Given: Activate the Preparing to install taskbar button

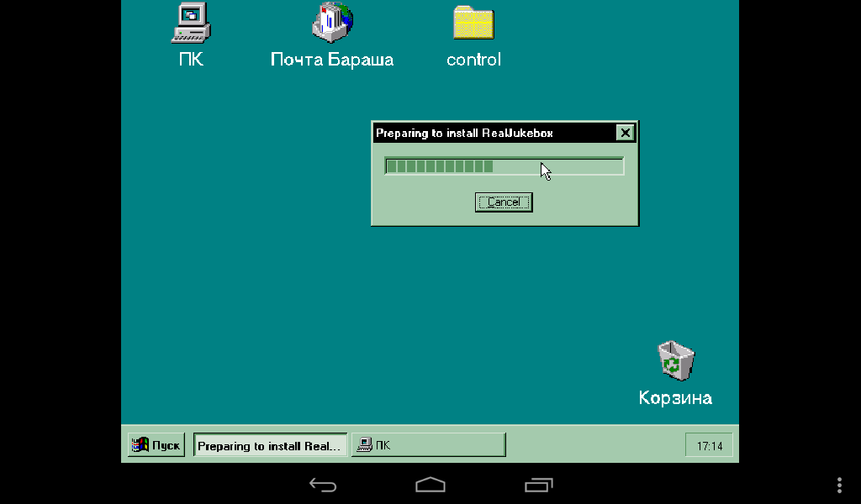Looking at the screenshot, I should point(270,444).
